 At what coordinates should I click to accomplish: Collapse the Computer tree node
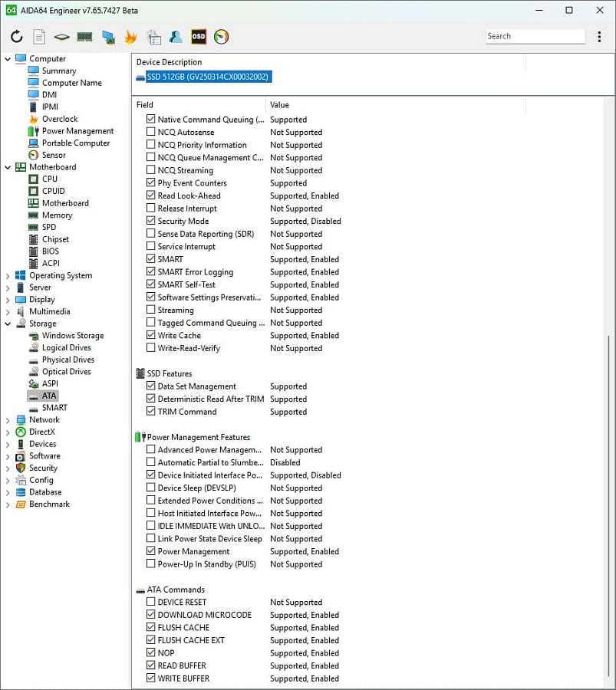(x=8, y=58)
